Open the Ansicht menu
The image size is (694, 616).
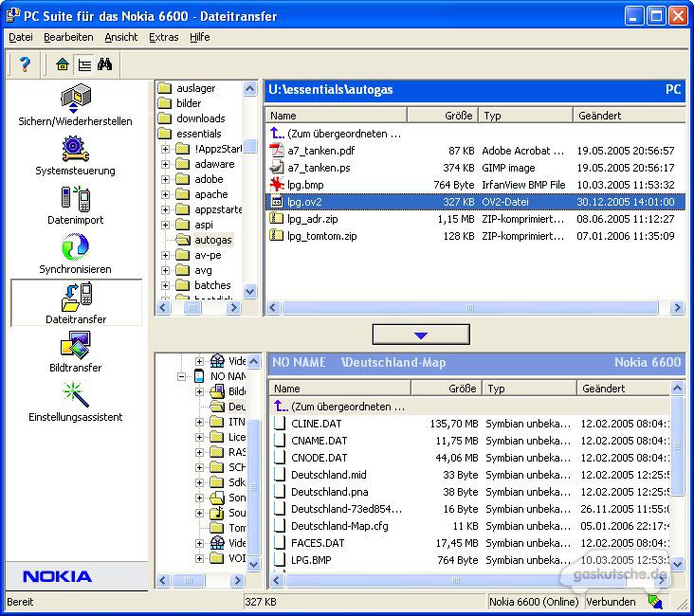120,37
